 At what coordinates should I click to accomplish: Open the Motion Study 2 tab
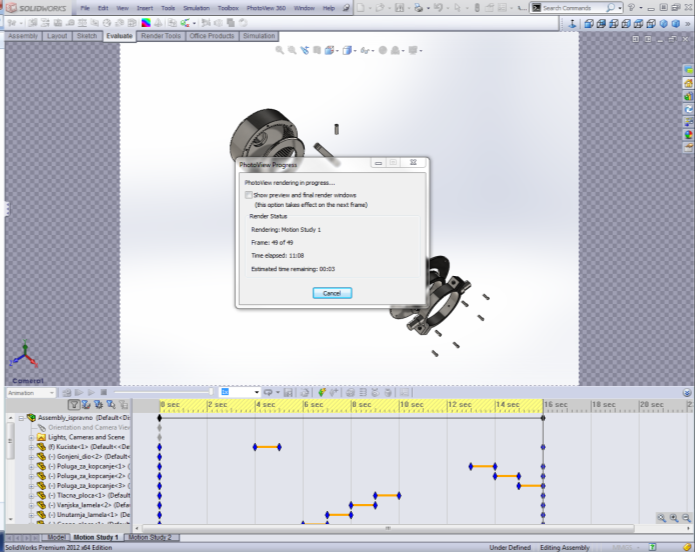click(150, 537)
